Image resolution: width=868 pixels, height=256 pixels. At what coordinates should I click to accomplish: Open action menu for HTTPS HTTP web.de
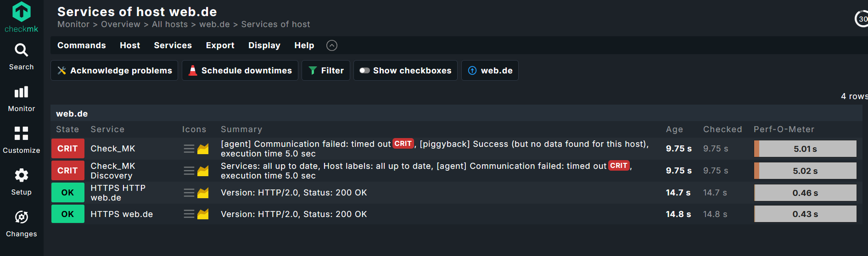tap(189, 193)
